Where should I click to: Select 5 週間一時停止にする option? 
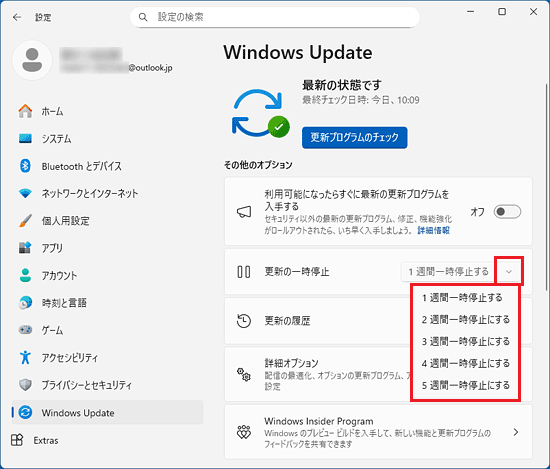pos(465,385)
